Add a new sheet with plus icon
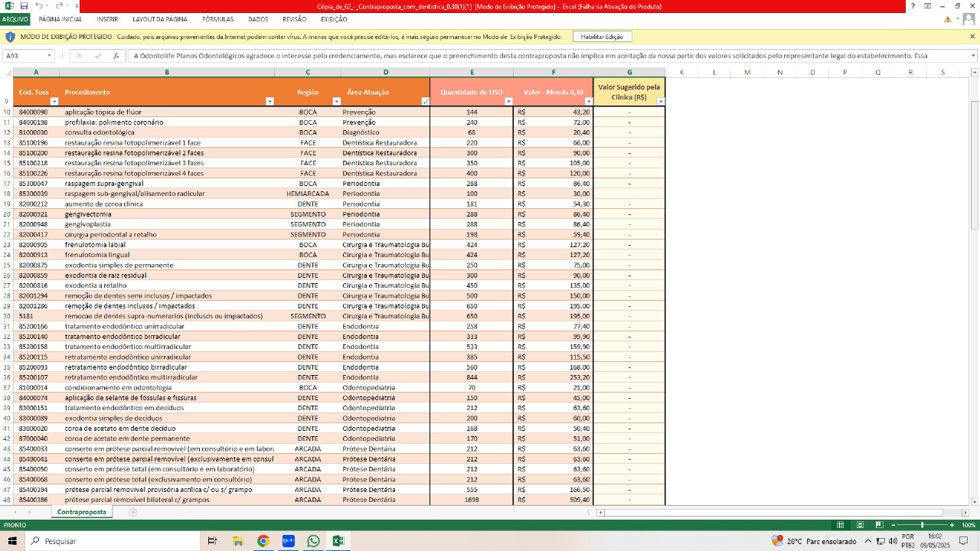This screenshot has height=551, width=980. click(x=133, y=512)
